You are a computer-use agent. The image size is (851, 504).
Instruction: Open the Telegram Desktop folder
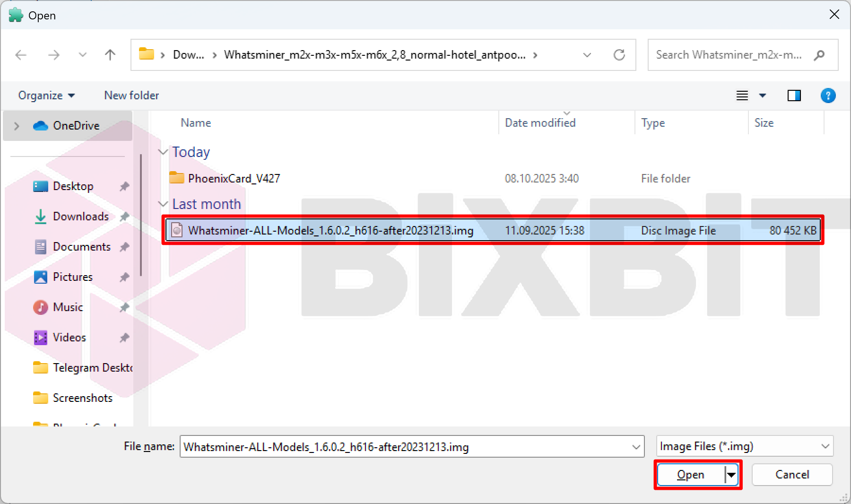pyautogui.click(x=83, y=368)
